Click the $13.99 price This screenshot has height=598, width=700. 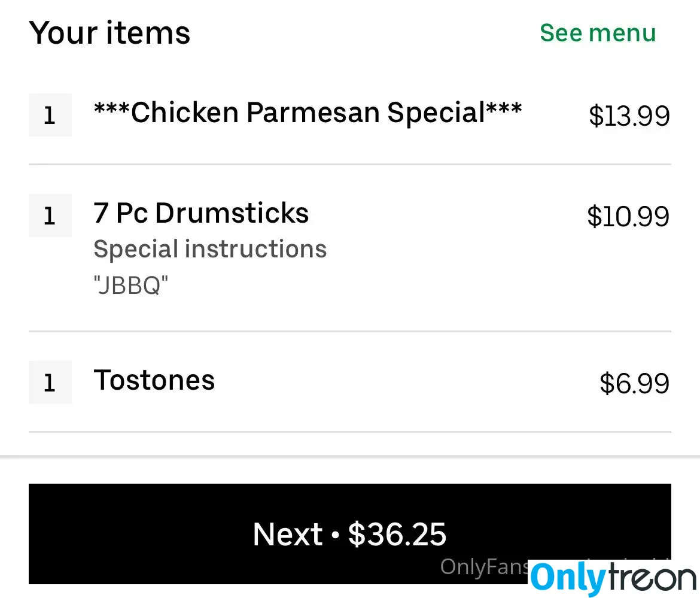(x=629, y=116)
